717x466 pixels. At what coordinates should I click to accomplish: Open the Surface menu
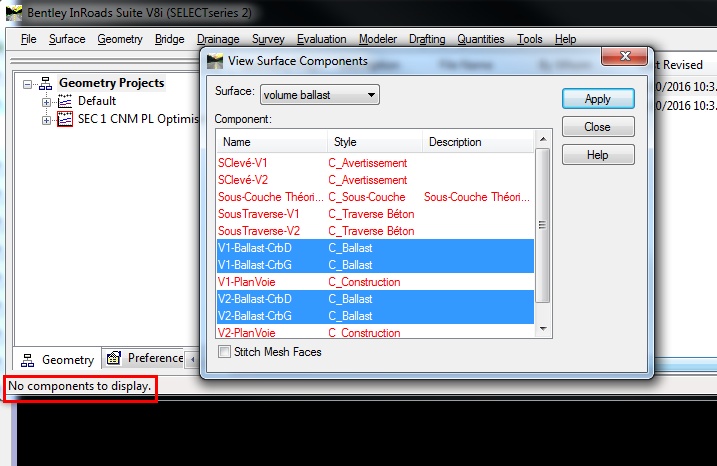click(67, 39)
